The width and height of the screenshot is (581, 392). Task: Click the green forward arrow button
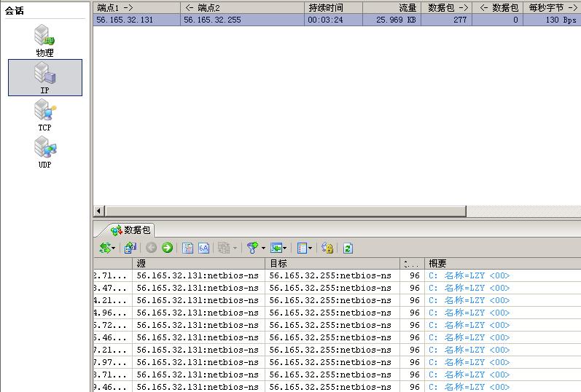(x=167, y=248)
